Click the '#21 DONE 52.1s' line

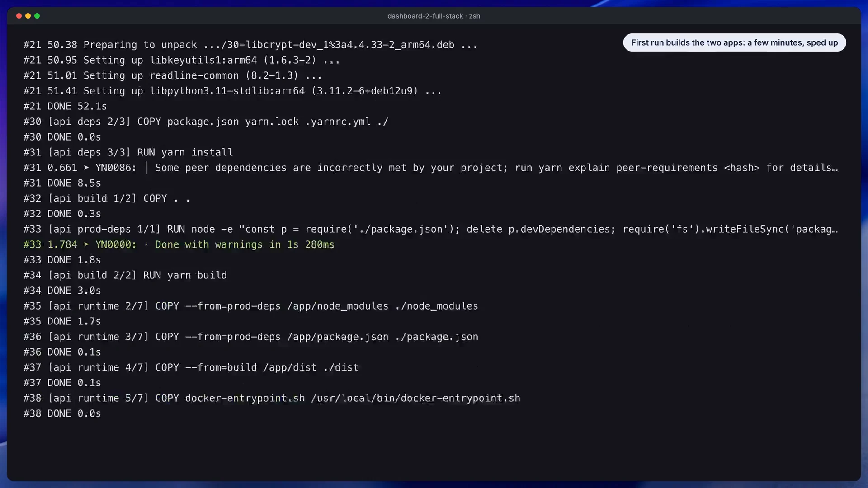65,106
